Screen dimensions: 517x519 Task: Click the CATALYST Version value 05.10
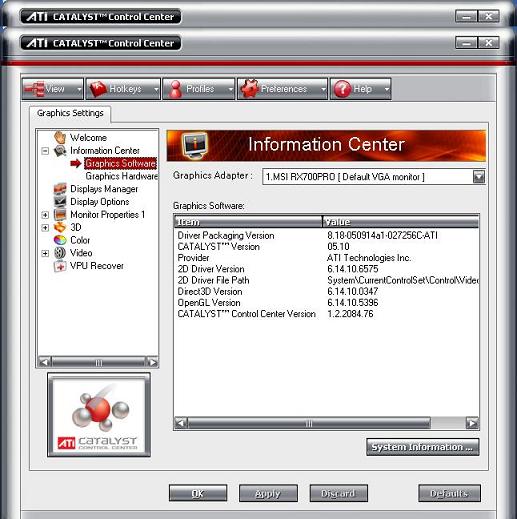338,247
